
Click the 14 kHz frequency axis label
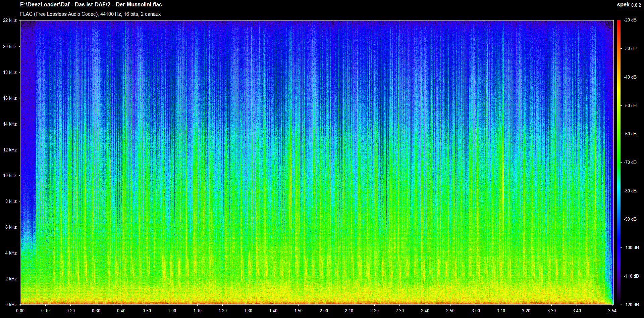click(10, 124)
